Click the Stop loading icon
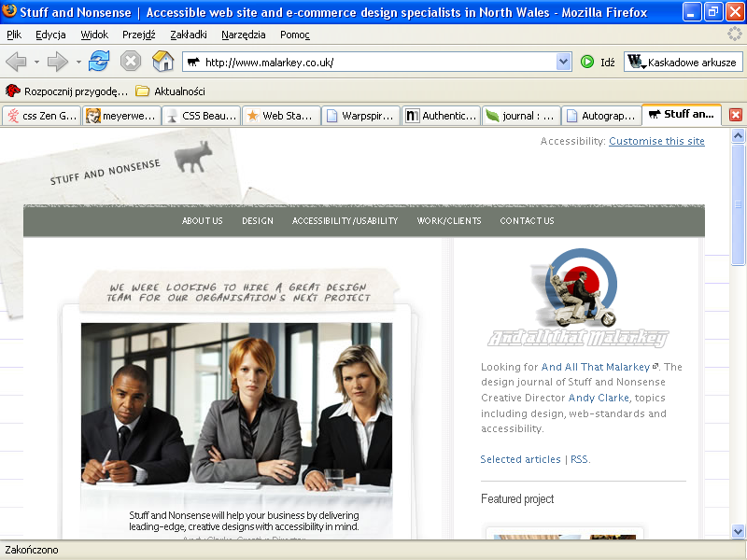 pyautogui.click(x=130, y=62)
